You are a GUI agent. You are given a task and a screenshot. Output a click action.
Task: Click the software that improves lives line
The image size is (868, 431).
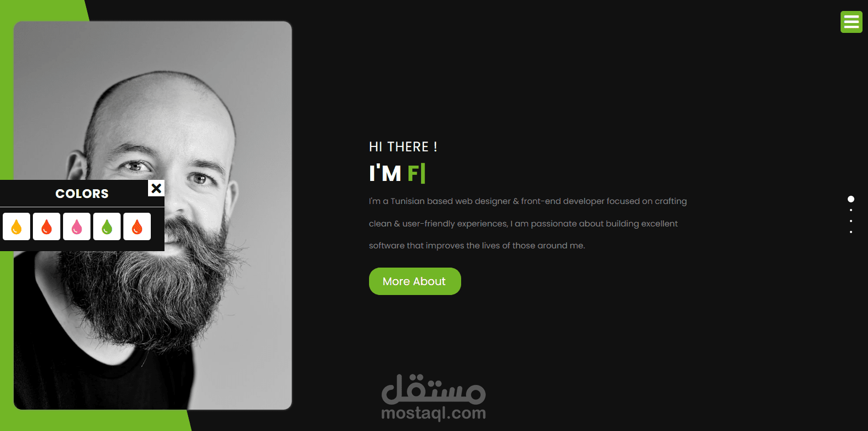[477, 246]
